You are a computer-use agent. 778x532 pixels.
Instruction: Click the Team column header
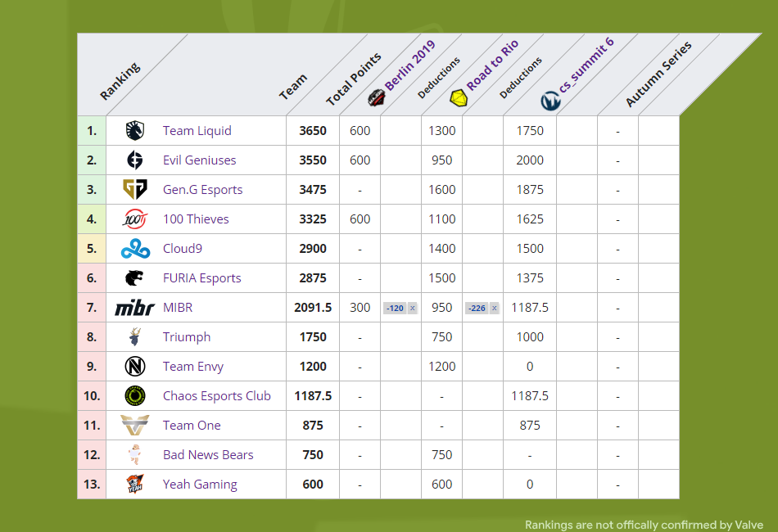(292, 88)
